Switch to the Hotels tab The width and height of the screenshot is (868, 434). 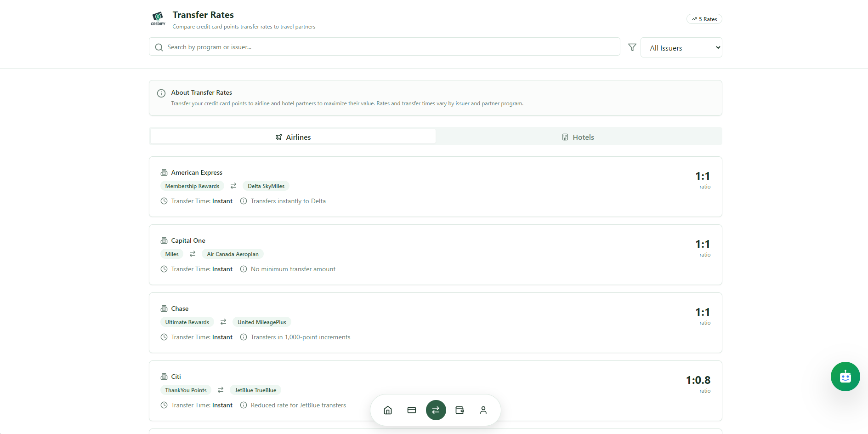tap(578, 137)
